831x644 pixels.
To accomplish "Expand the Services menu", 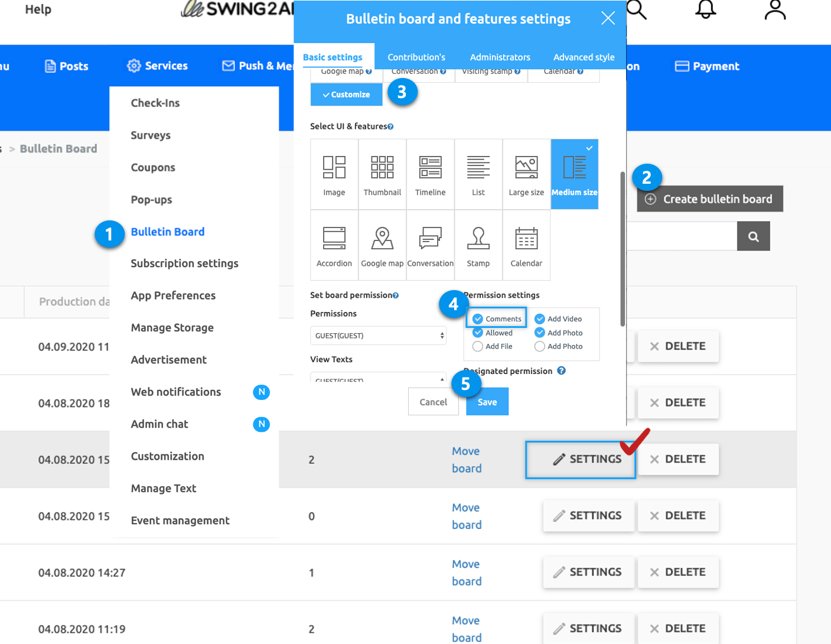I will click(x=158, y=66).
